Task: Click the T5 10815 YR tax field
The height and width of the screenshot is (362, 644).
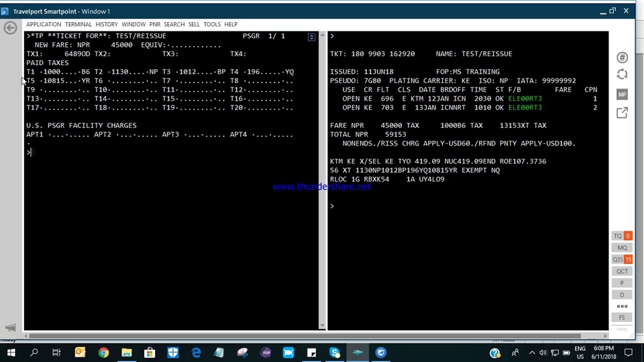Action: pos(58,81)
